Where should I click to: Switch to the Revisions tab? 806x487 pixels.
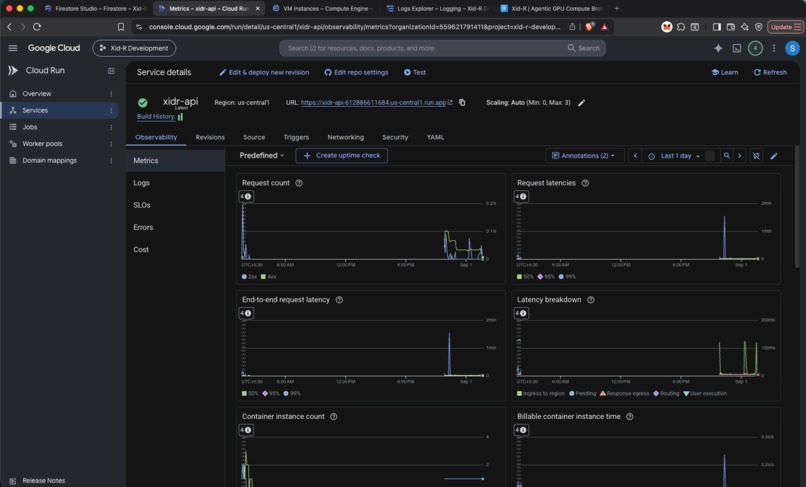(x=210, y=137)
